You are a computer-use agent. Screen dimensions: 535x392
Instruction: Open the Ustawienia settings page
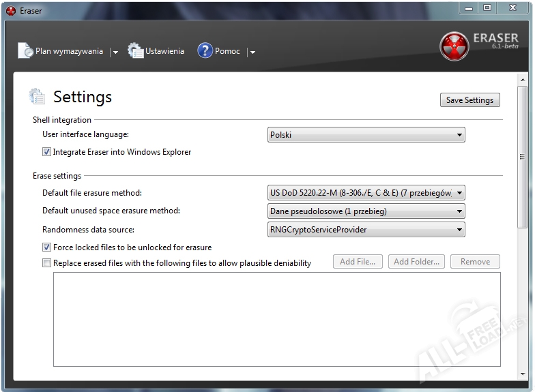pyautogui.click(x=164, y=51)
